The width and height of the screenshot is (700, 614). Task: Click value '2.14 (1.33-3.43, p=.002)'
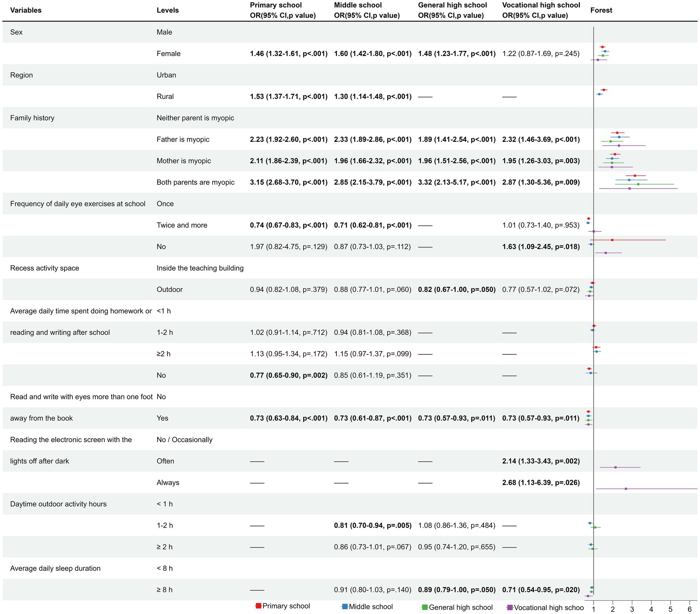541,461
